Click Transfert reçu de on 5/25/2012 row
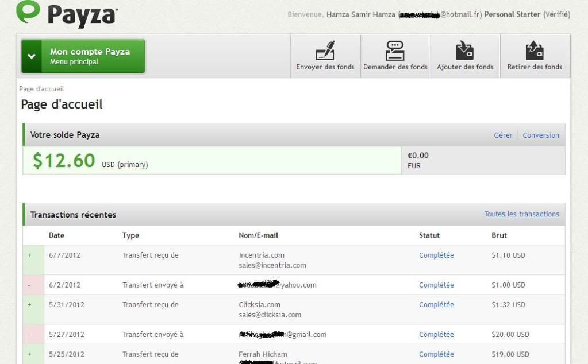 (151, 354)
